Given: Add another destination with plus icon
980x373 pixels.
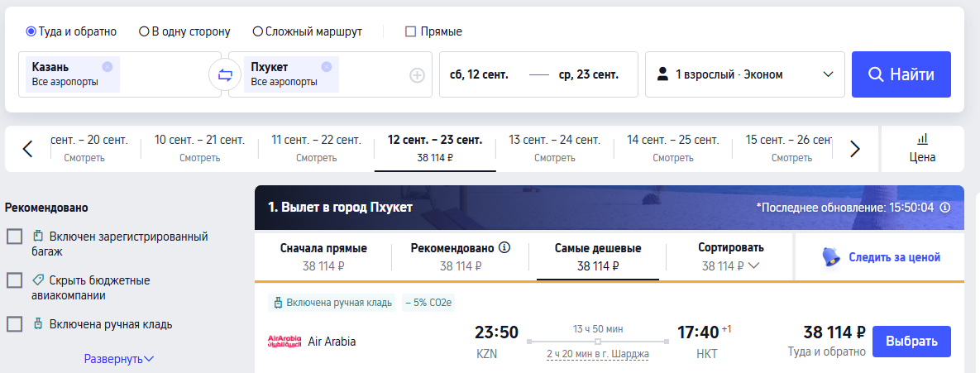Looking at the screenshot, I should click(417, 75).
